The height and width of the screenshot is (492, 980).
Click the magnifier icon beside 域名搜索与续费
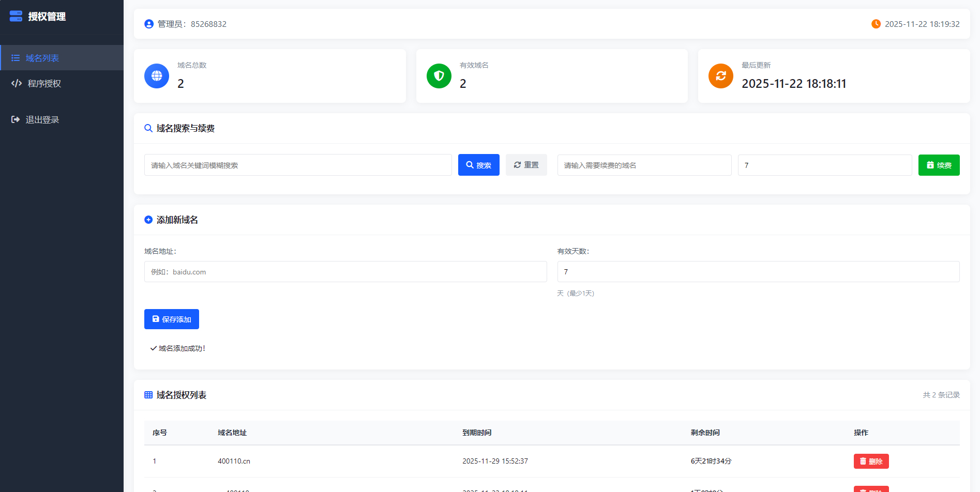click(148, 128)
